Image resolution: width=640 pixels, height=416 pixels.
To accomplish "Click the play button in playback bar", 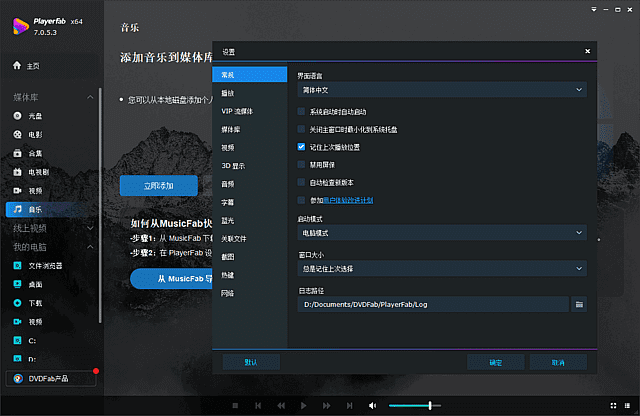I will pos(303,405).
